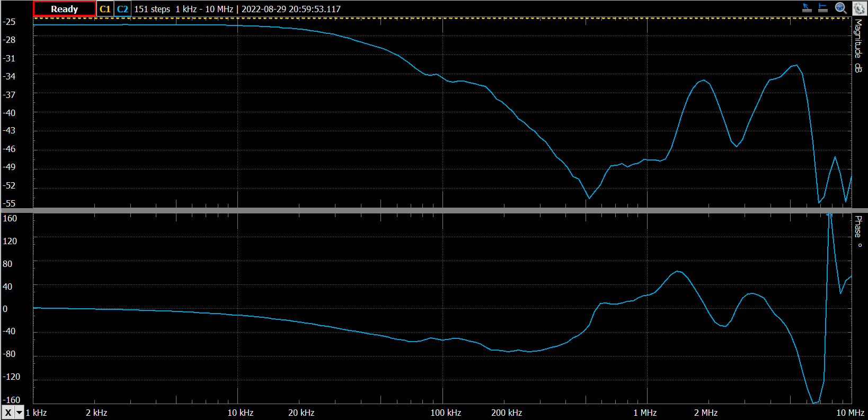This screenshot has height=420, width=868.
Task: Click the gray splitter between the plots
Action: click(x=434, y=210)
